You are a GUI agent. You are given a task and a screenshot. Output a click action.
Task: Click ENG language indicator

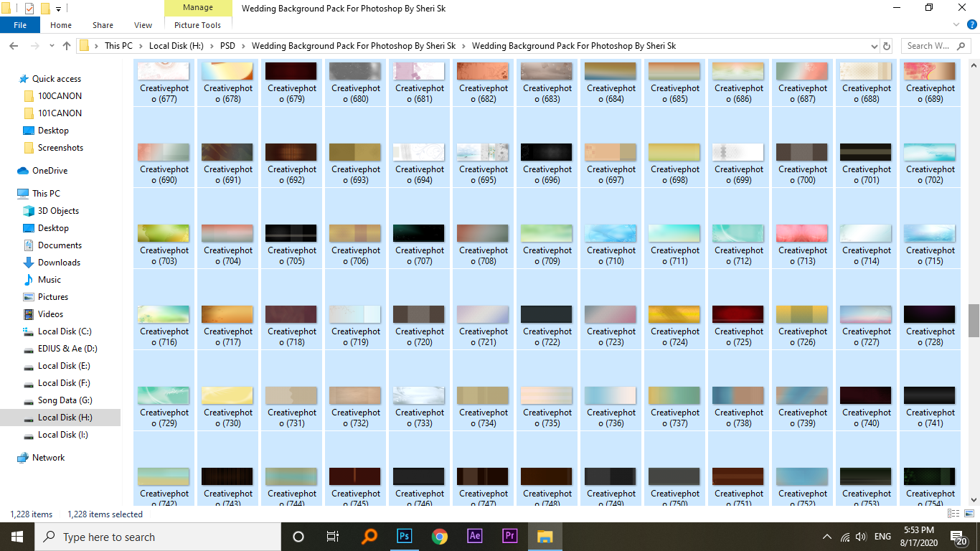point(882,537)
